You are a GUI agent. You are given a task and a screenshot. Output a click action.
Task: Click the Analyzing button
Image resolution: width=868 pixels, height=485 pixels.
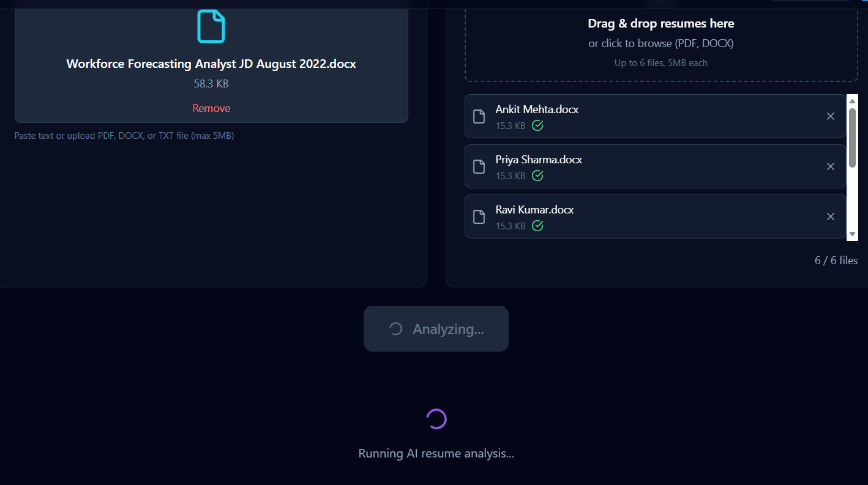coord(436,328)
